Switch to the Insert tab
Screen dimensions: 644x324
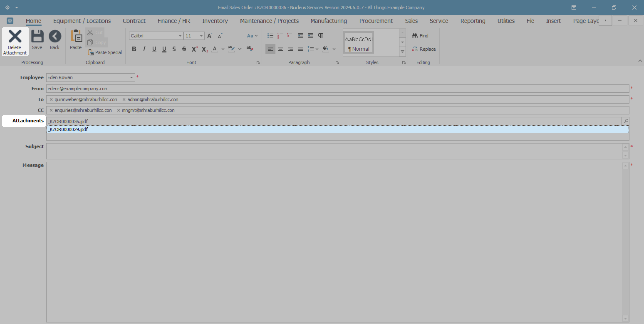pyautogui.click(x=553, y=21)
